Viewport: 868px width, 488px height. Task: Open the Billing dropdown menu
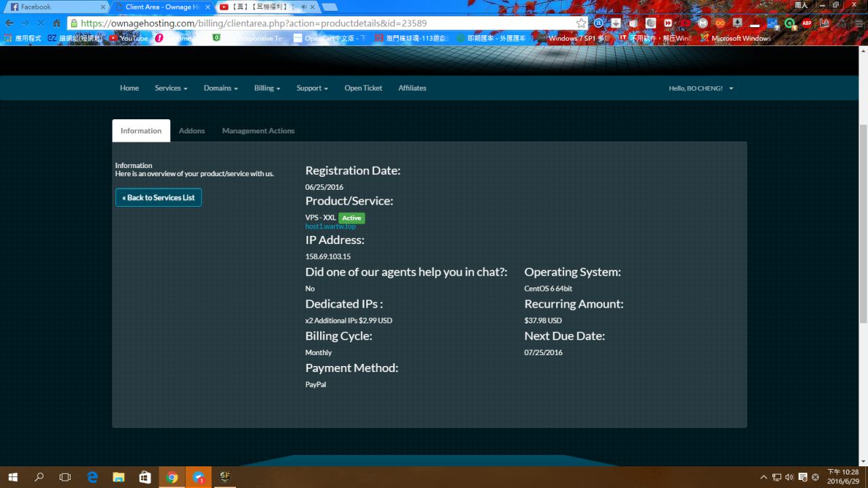267,88
